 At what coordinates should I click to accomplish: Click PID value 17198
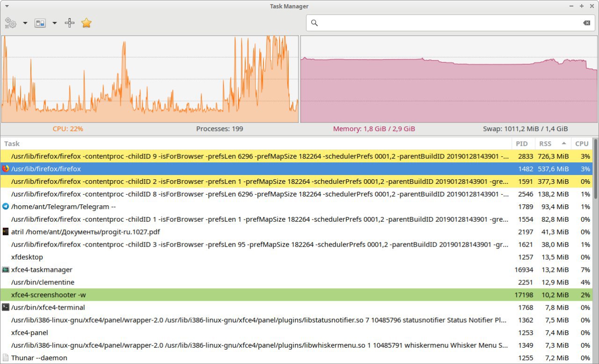click(x=524, y=295)
